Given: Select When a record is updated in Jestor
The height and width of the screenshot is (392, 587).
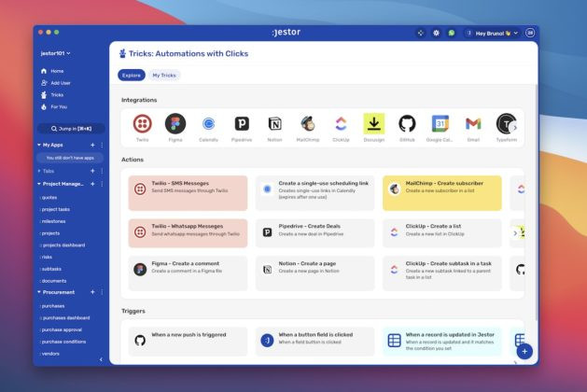Looking at the screenshot, I should [442, 342].
